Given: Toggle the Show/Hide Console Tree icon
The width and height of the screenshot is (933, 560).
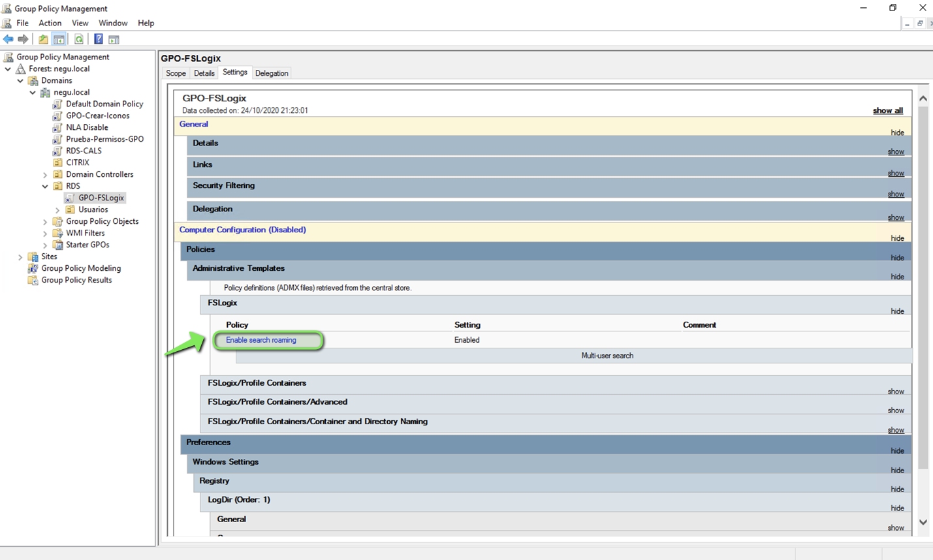Looking at the screenshot, I should click(x=59, y=39).
